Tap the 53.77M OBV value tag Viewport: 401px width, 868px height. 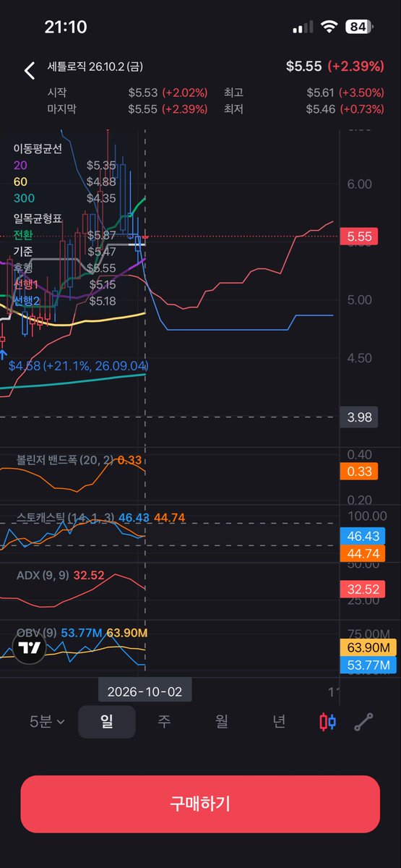click(x=367, y=665)
